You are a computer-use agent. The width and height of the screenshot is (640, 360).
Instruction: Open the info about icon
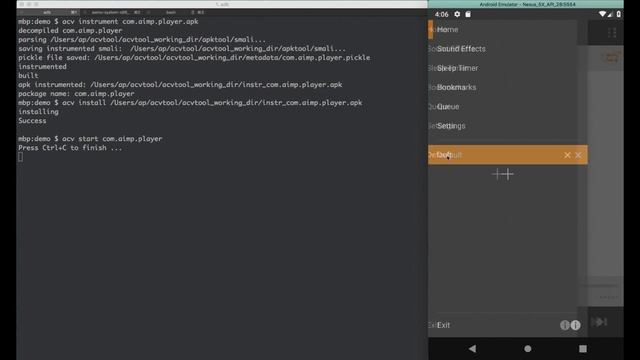click(x=575, y=325)
